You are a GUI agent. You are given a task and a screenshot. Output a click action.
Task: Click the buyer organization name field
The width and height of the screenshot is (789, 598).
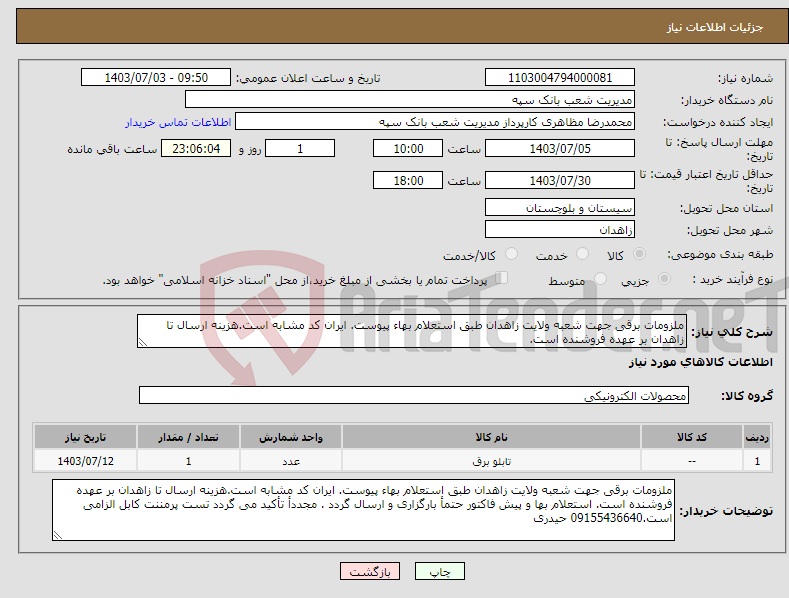410,100
